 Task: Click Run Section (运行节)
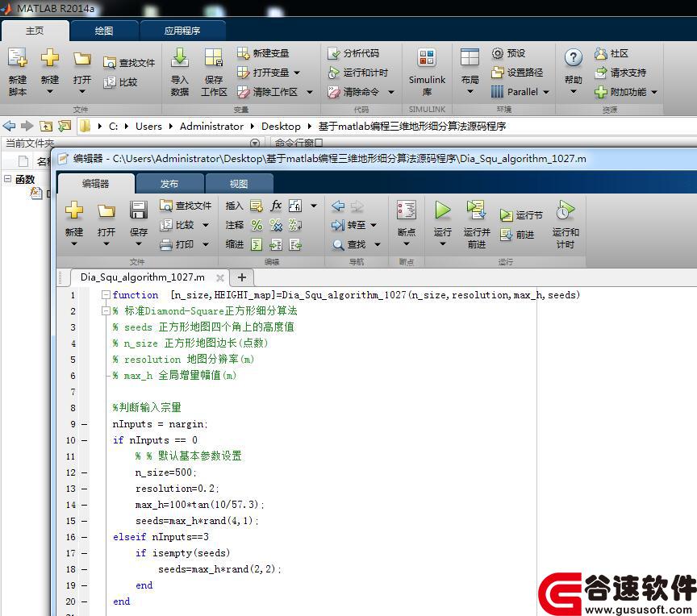[x=521, y=215]
